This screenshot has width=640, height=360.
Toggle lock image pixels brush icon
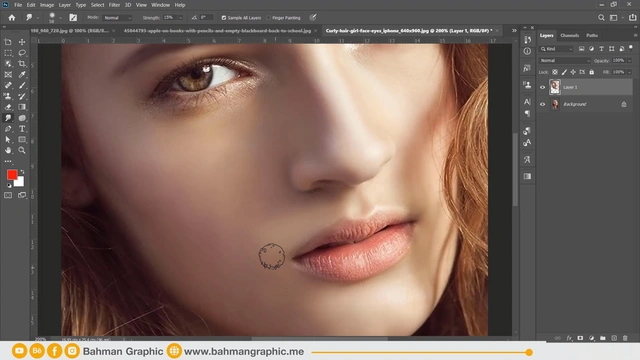tap(564, 72)
